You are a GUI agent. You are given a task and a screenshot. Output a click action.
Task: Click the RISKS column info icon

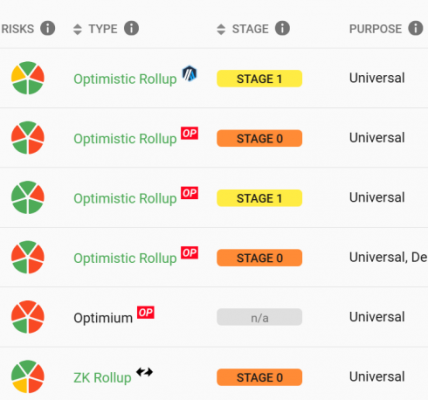pyautogui.click(x=48, y=28)
